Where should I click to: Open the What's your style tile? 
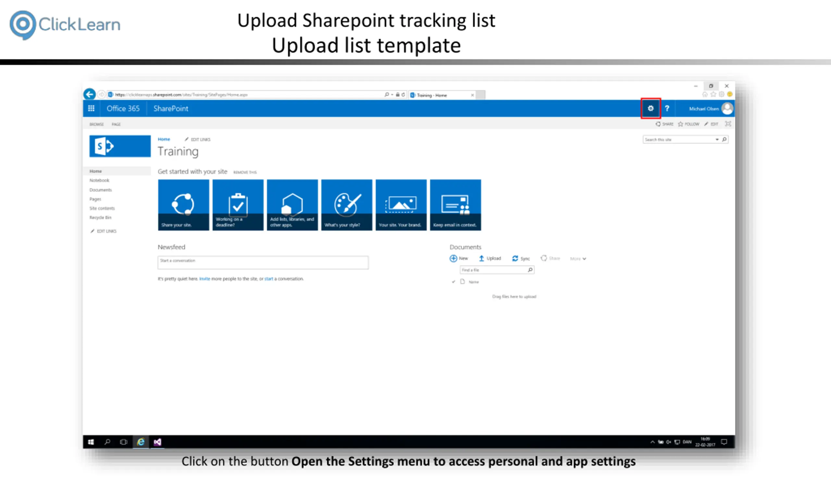click(347, 205)
